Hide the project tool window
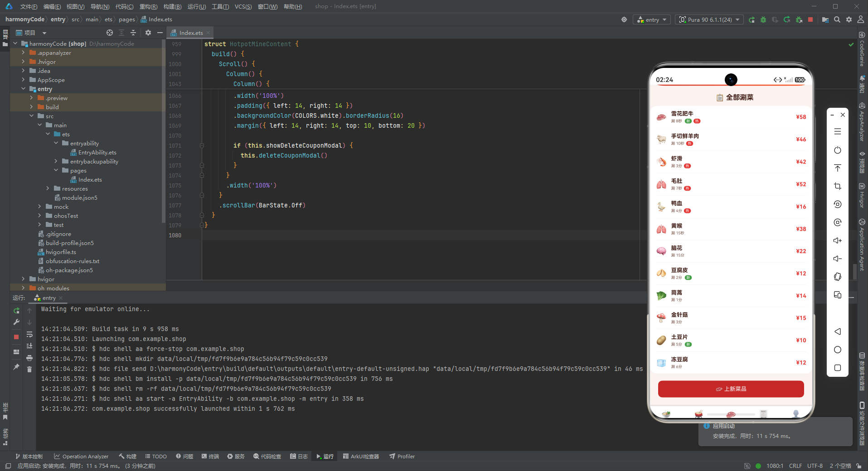 click(160, 33)
